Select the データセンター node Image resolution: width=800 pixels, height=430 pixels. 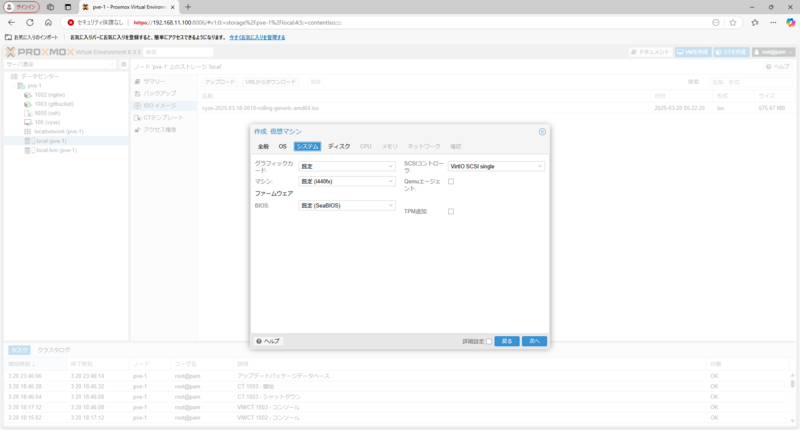pos(40,77)
